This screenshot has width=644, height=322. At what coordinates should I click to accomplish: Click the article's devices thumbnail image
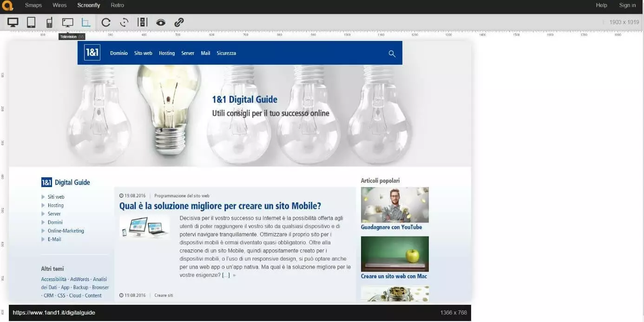coord(145,227)
